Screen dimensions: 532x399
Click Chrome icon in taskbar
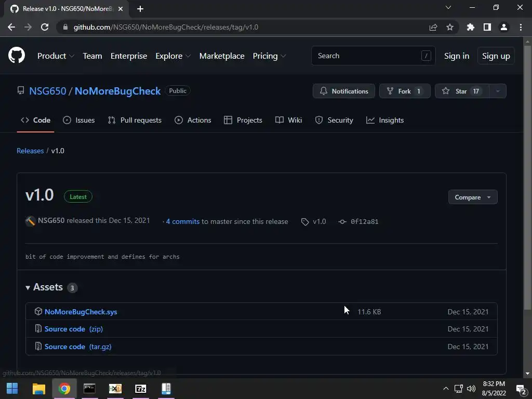64,389
